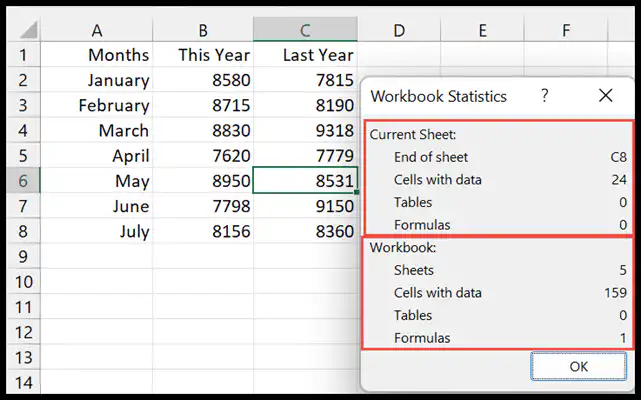Select row 9 header
This screenshot has height=400, width=641.
[x=24, y=256]
